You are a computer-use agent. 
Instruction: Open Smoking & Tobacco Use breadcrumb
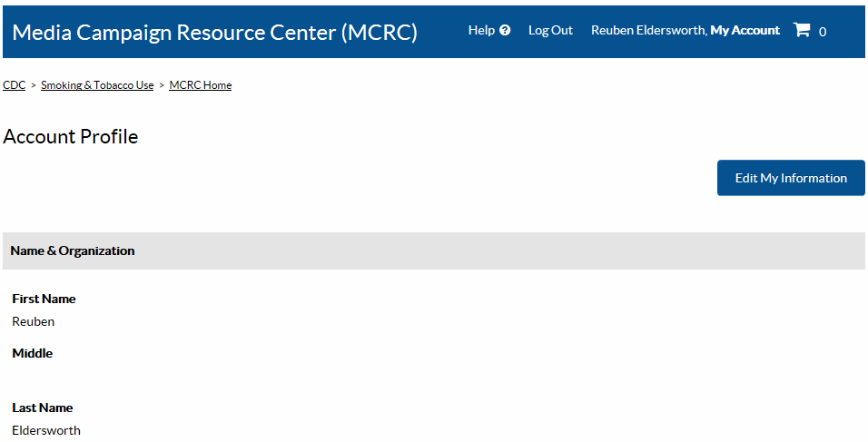(x=97, y=85)
